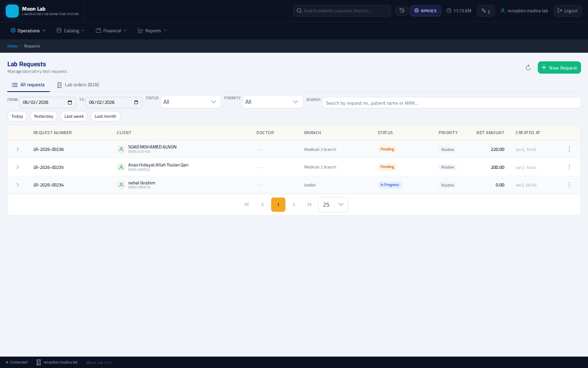Click the NPHIES toggle button
Viewport: 588px width, 368px height.
(x=425, y=11)
